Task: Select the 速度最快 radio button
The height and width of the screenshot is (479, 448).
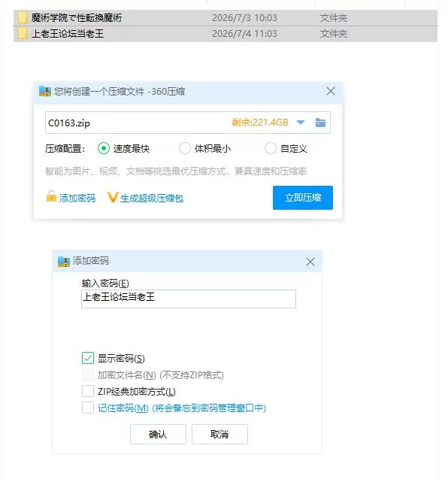Action: [104, 148]
